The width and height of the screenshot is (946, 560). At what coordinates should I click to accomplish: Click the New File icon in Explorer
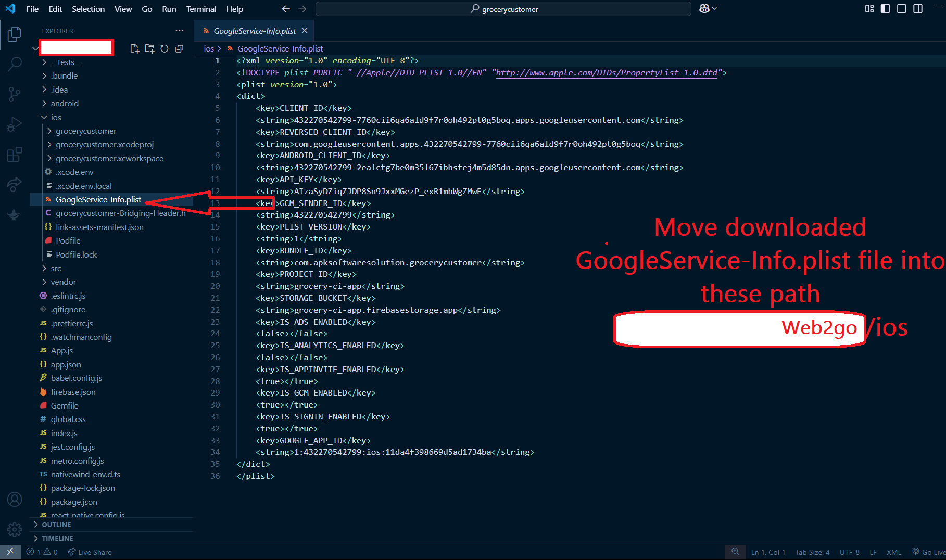click(x=134, y=48)
